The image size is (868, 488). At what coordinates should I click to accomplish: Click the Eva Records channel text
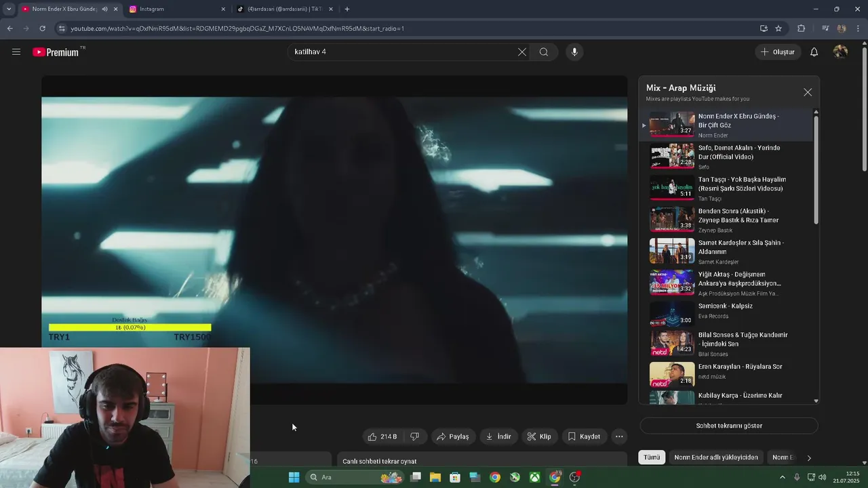713,317
